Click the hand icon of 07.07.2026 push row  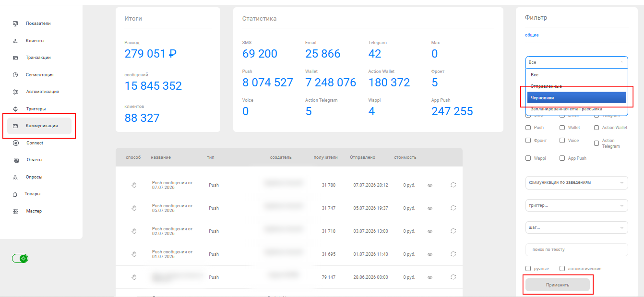click(x=134, y=185)
